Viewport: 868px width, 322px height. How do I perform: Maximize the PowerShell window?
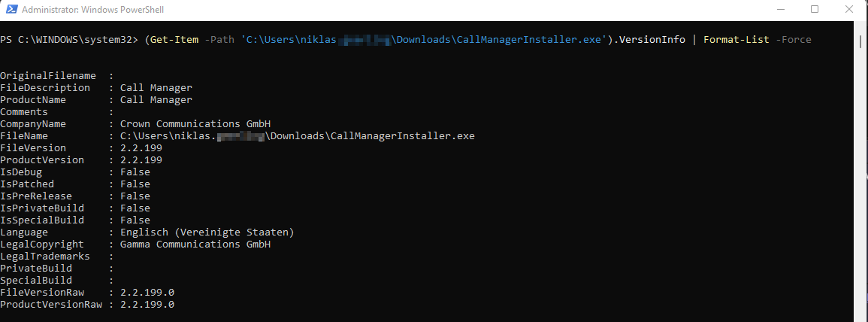click(815, 10)
